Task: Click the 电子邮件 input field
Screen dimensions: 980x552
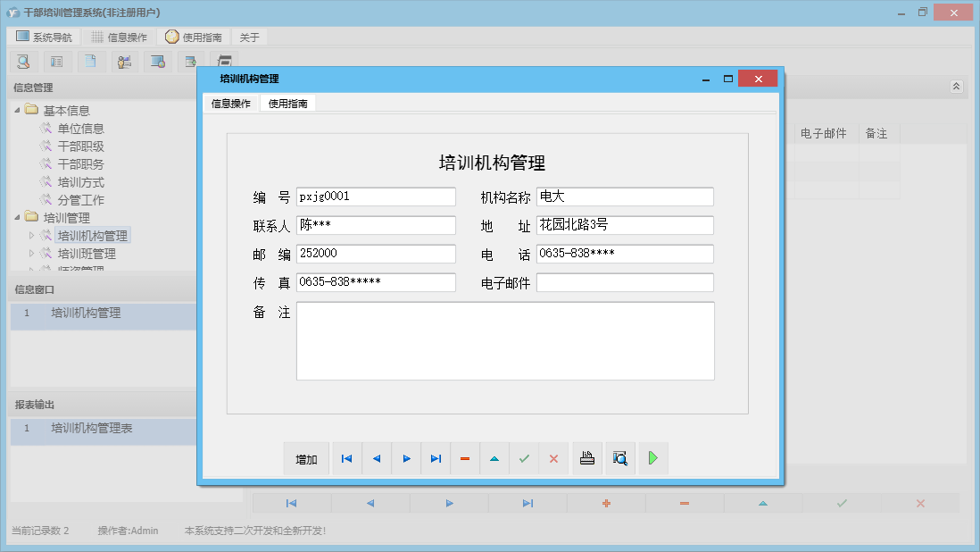Action: [625, 281]
